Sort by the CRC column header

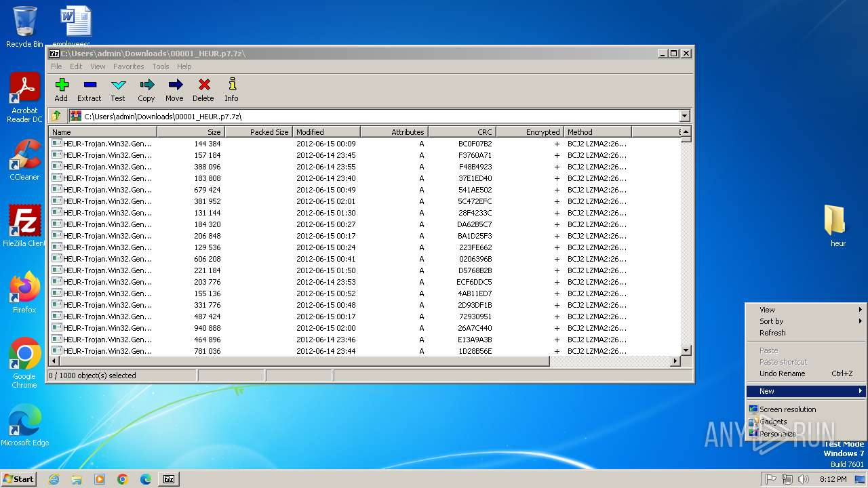click(462, 132)
